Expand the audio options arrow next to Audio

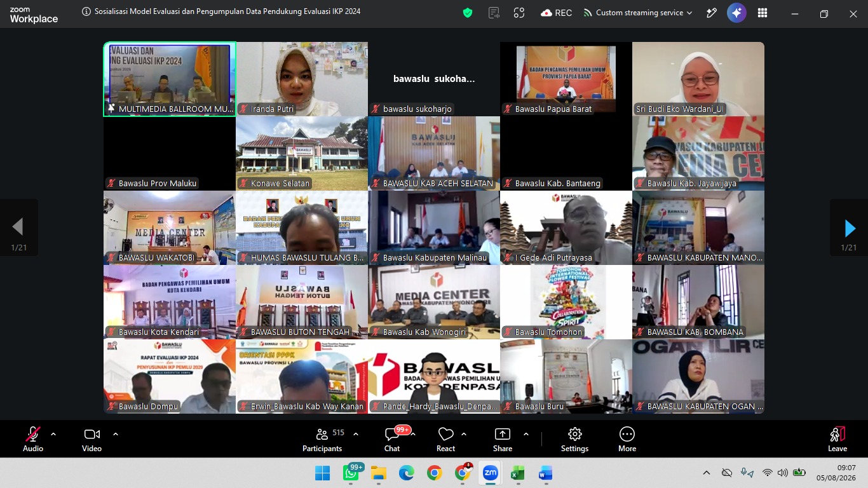[53, 434]
